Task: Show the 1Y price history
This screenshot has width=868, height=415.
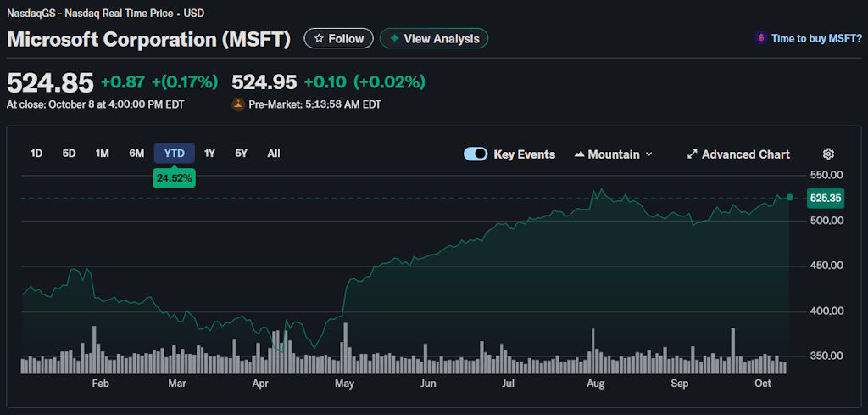Action: (209, 154)
